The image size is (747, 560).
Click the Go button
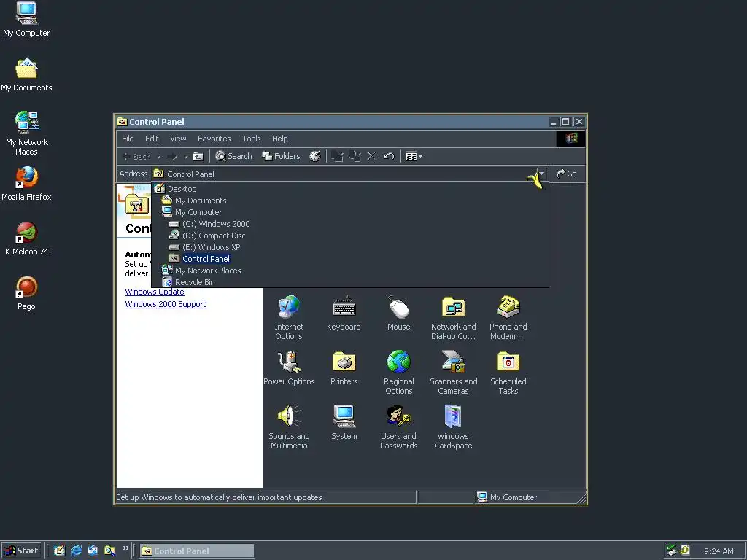pyautogui.click(x=567, y=174)
